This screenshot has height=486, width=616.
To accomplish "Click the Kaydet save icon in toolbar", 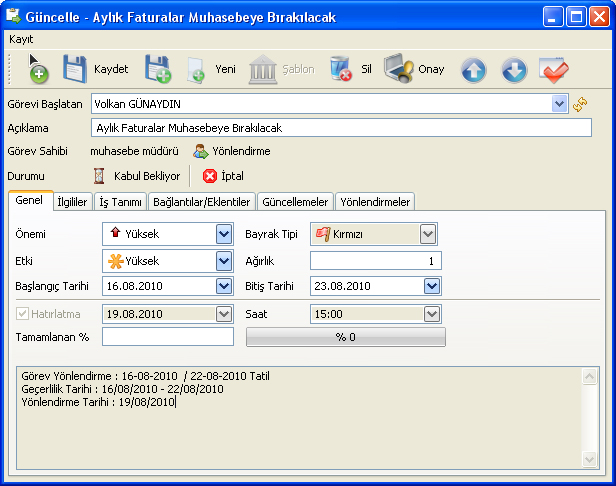I will (x=76, y=69).
